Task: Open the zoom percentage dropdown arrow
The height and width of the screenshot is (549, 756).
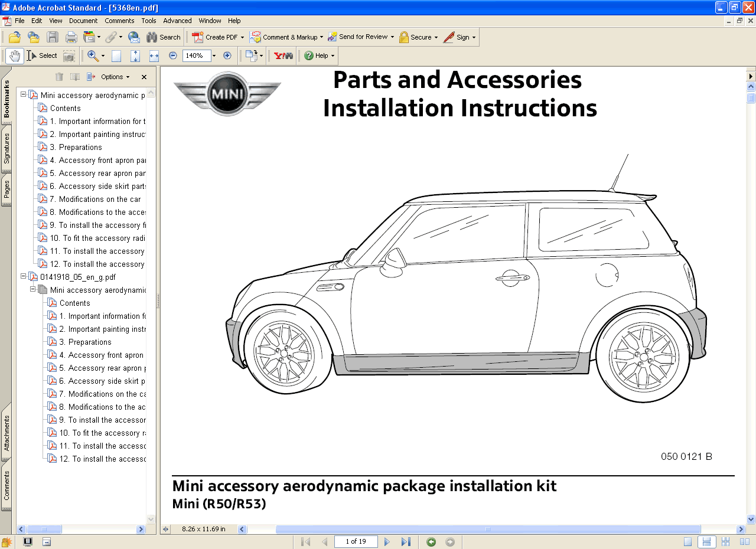Action: point(214,56)
